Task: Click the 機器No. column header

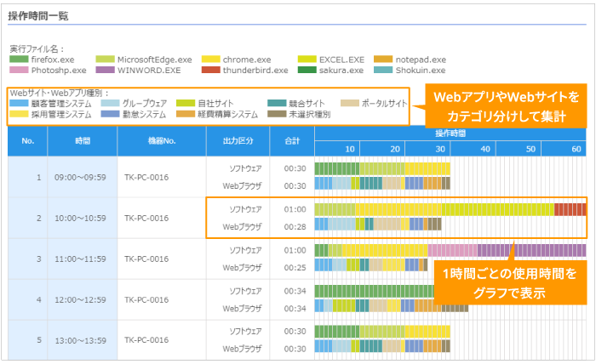Action: pyautogui.click(x=162, y=141)
